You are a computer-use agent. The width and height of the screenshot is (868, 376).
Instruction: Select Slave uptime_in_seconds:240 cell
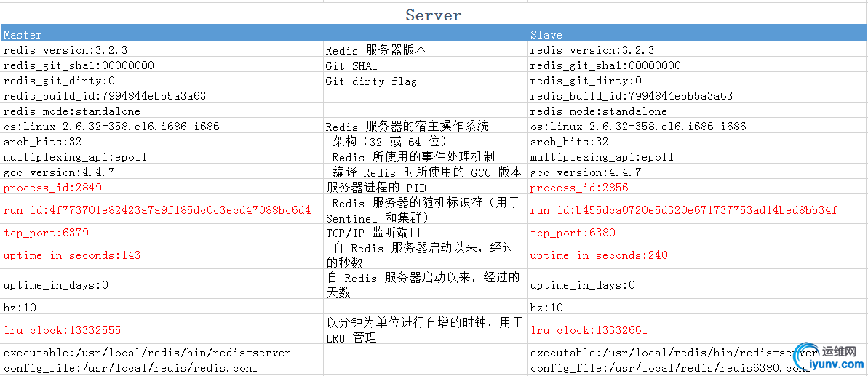[x=698, y=255]
